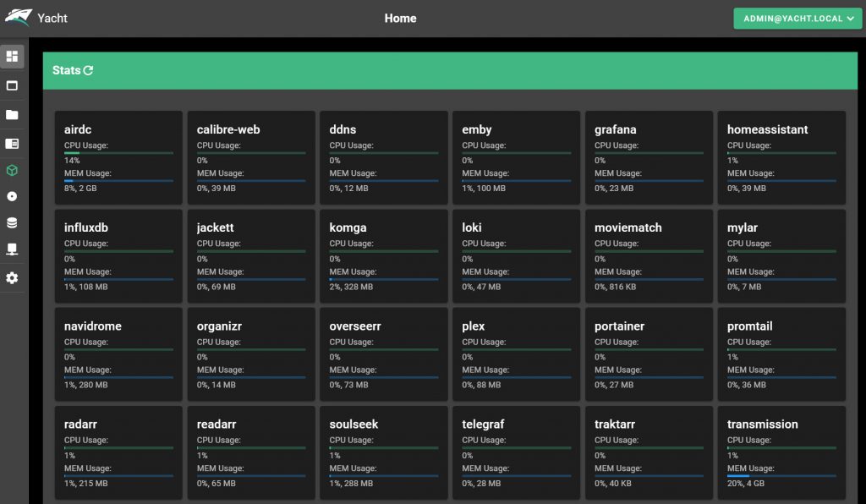The image size is (866, 504).
Task: Select the overseerr container card title
Action: pyautogui.click(x=355, y=326)
